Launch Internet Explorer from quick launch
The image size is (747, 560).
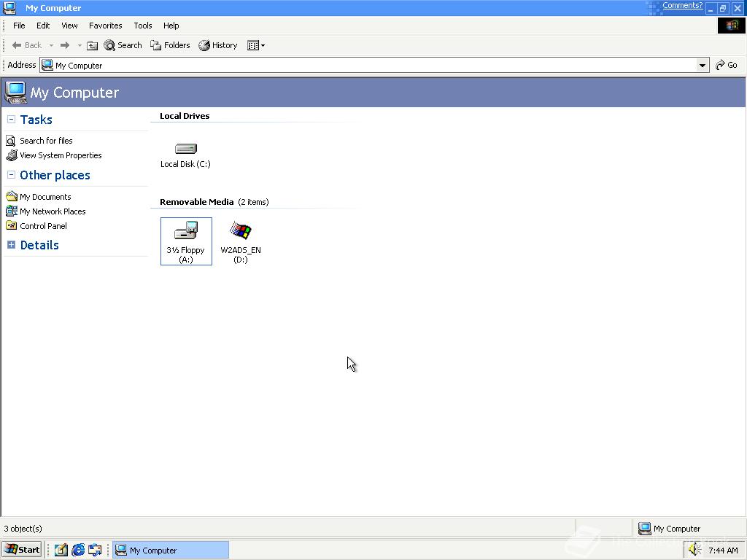click(78, 550)
